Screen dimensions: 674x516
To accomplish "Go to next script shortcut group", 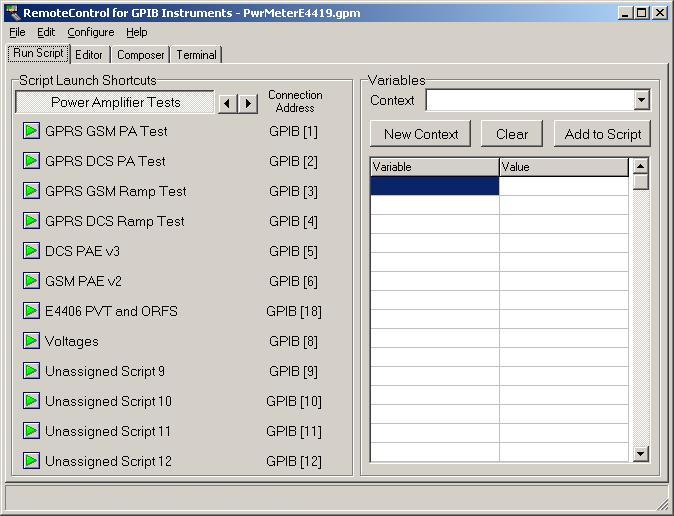I will pos(247,103).
